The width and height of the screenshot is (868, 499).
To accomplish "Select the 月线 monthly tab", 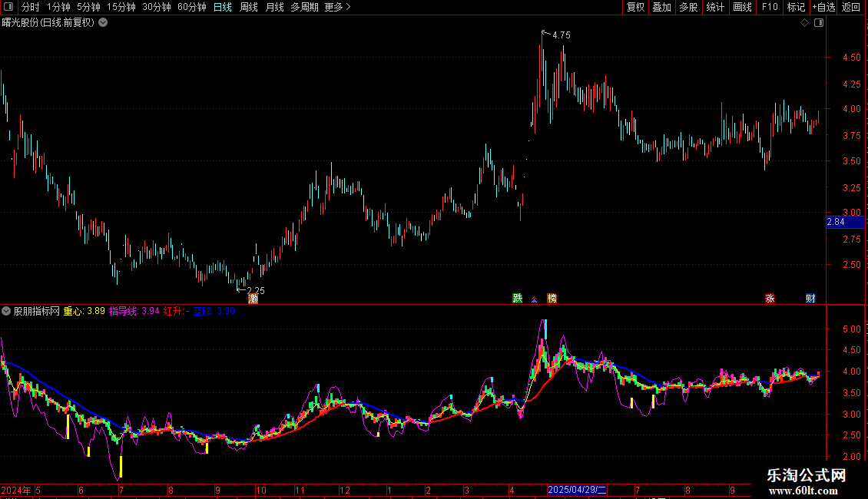I will coord(274,7).
